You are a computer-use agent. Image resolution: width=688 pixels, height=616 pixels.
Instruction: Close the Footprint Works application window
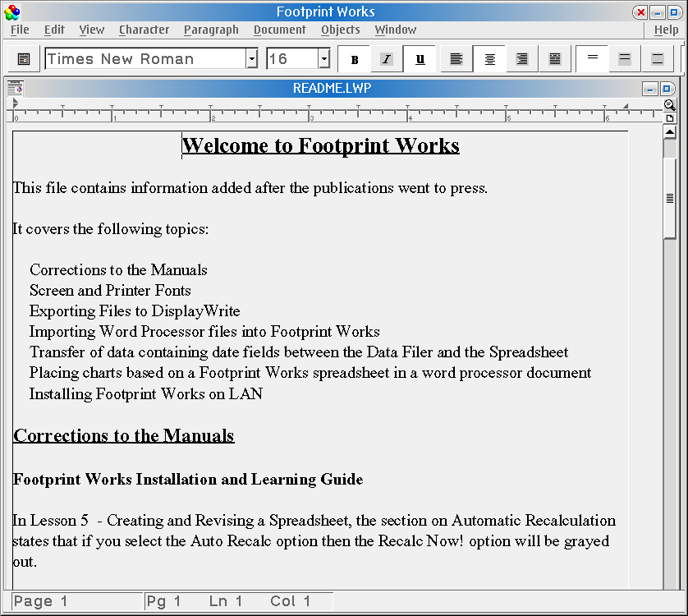pyautogui.click(x=640, y=12)
